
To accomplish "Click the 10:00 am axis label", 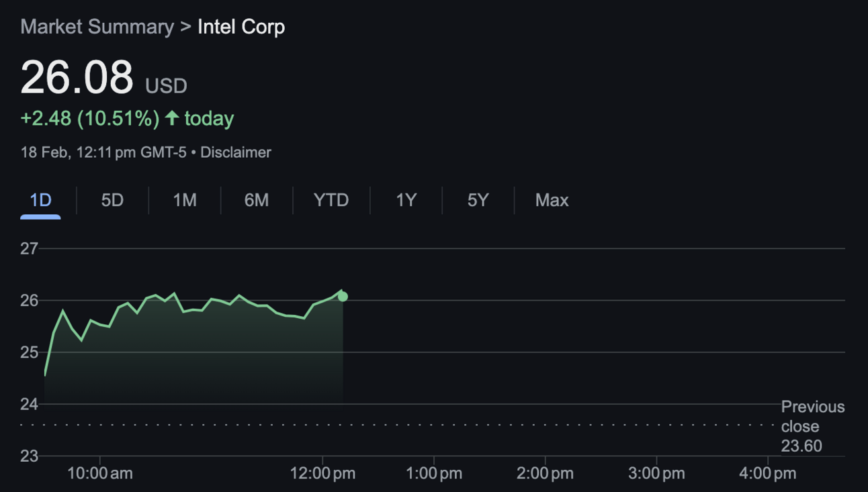I will (100, 473).
